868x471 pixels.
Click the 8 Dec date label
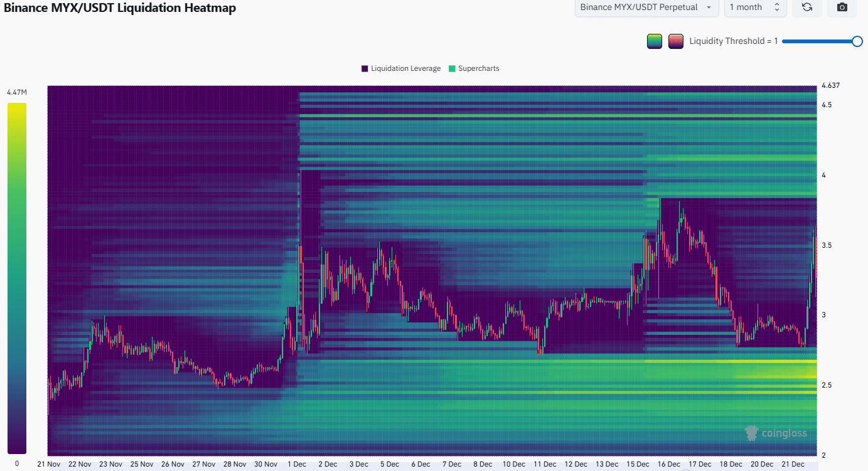tap(483, 465)
